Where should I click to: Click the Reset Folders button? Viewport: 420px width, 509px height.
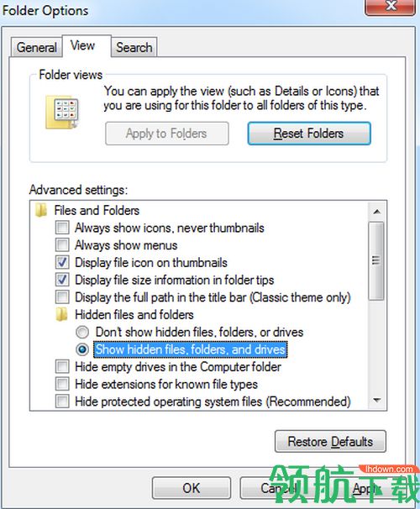(309, 134)
